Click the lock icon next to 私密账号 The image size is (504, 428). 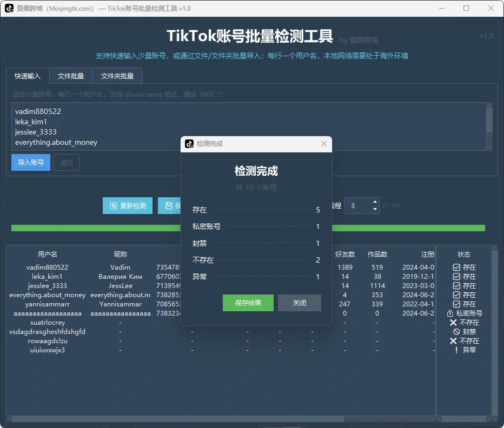click(450, 313)
